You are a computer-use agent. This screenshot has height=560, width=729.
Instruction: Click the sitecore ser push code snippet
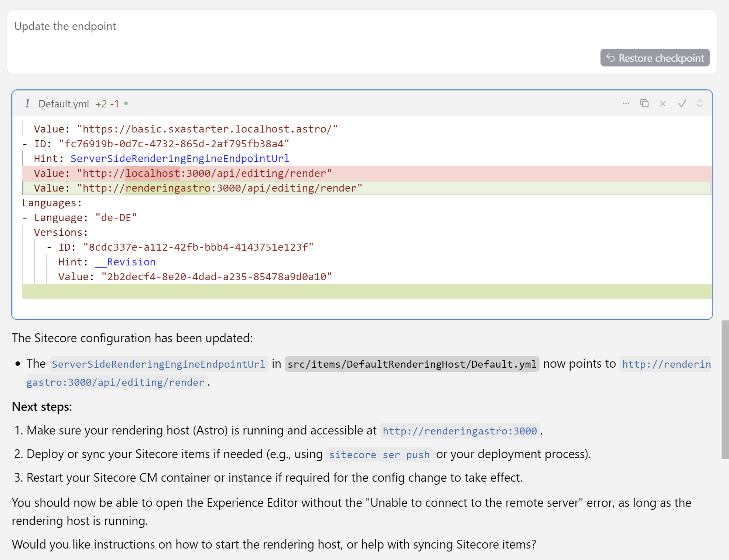coord(379,455)
